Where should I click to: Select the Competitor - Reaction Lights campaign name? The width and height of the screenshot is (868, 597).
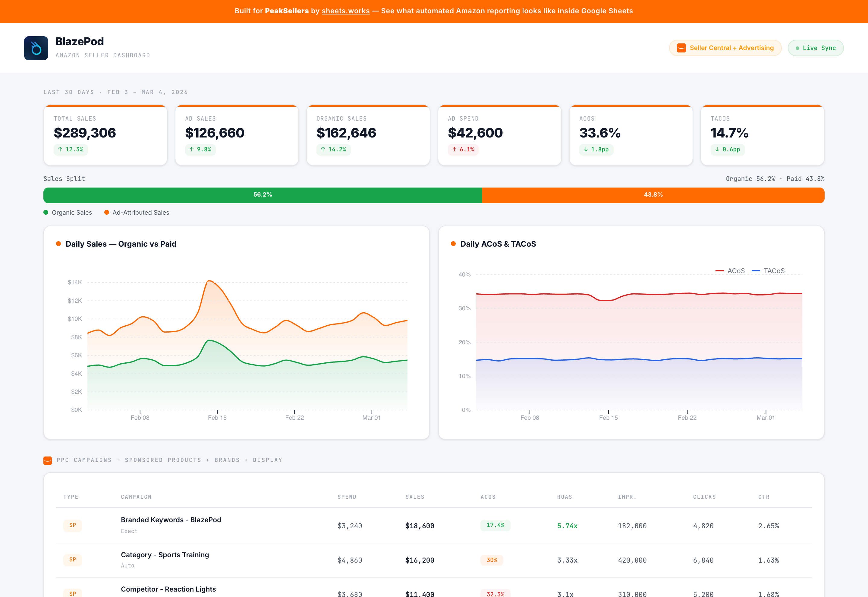168,589
